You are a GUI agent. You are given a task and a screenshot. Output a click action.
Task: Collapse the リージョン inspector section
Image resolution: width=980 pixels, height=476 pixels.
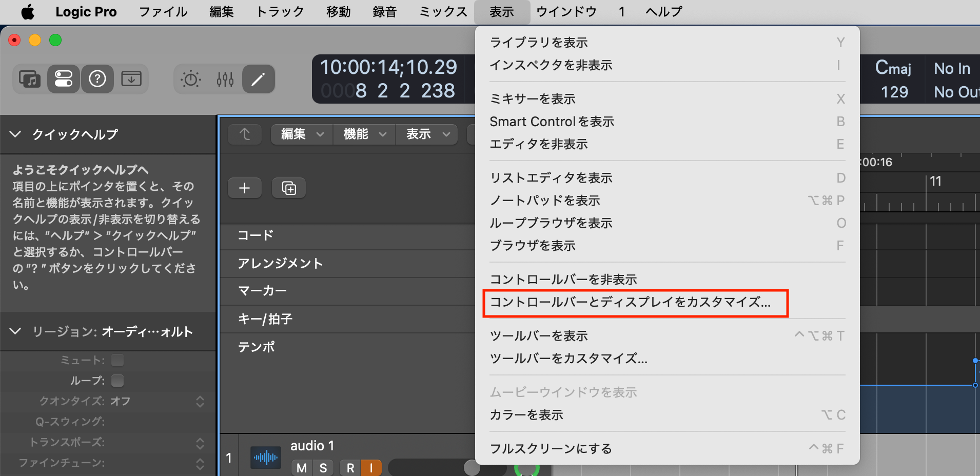point(15,331)
